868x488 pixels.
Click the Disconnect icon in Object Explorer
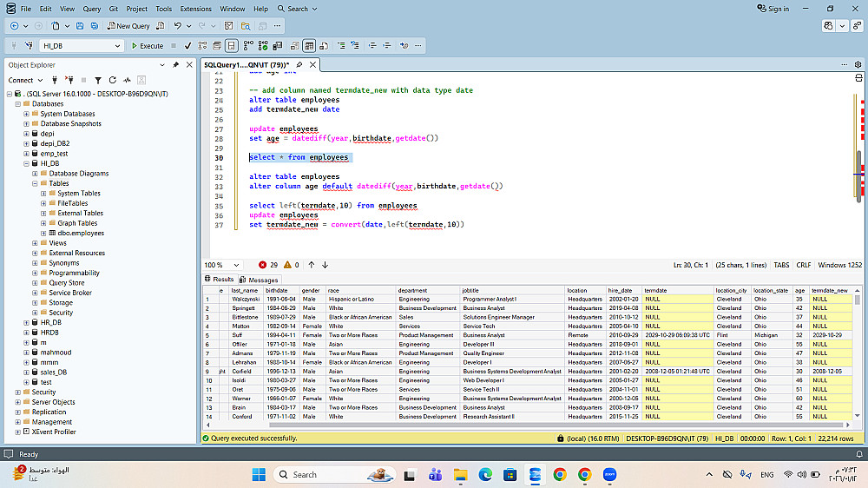(x=69, y=80)
